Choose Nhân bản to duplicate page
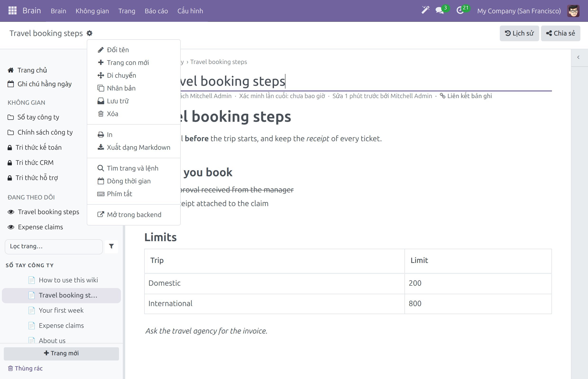Viewport: 588px width, 379px height. [134, 88]
